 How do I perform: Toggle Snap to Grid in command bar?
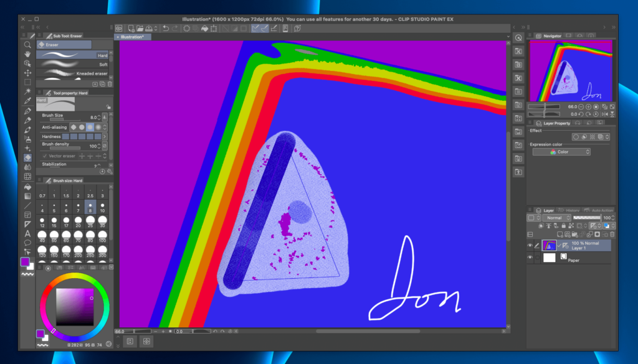(274, 29)
